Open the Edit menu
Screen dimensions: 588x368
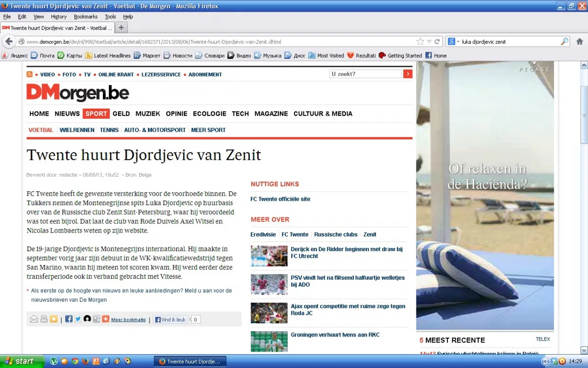coord(22,17)
